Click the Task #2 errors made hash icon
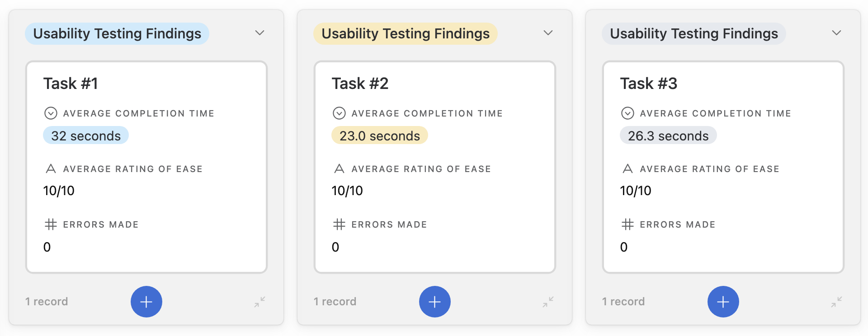Image resolution: width=868 pixels, height=336 pixels. click(x=339, y=224)
